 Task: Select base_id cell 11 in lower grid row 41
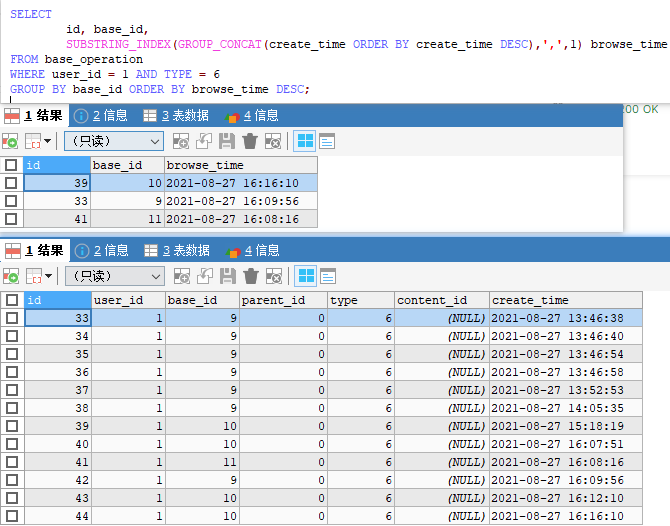tap(202, 462)
